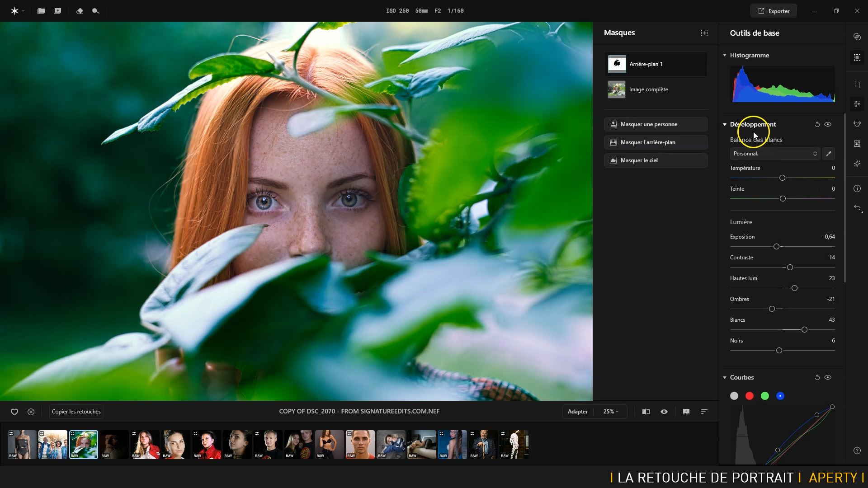The width and height of the screenshot is (868, 488).
Task: Click the Exporter button
Action: [x=773, y=11]
